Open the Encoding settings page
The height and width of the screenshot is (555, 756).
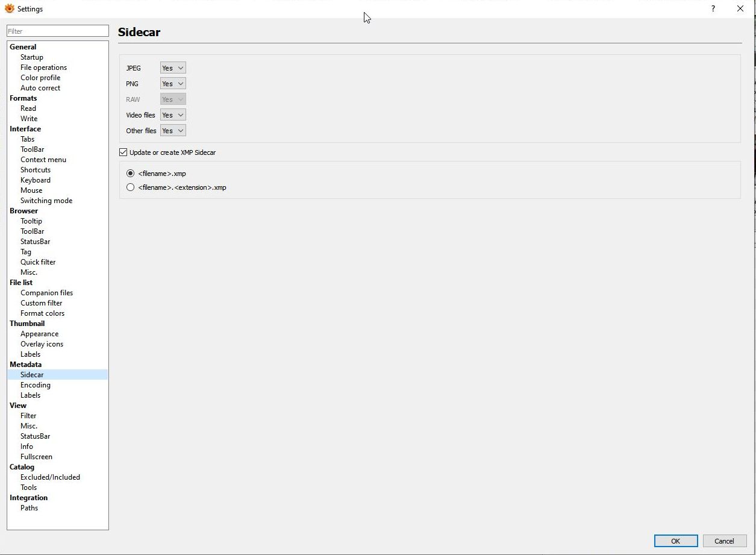36,385
